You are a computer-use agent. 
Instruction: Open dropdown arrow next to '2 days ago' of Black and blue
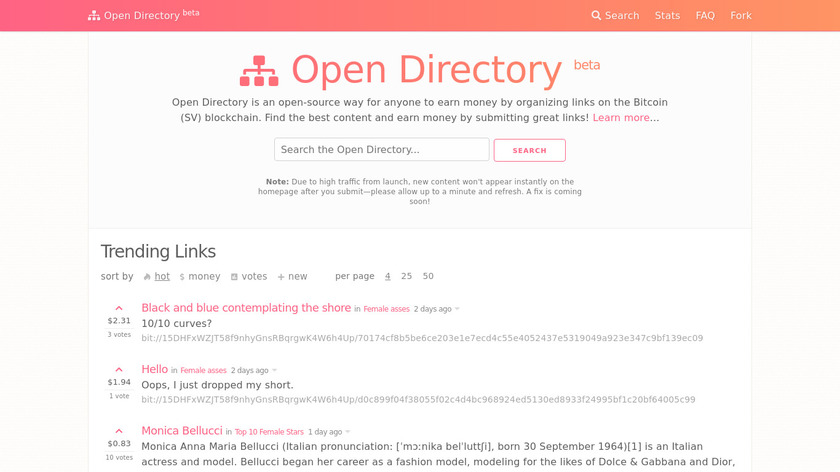click(x=457, y=309)
